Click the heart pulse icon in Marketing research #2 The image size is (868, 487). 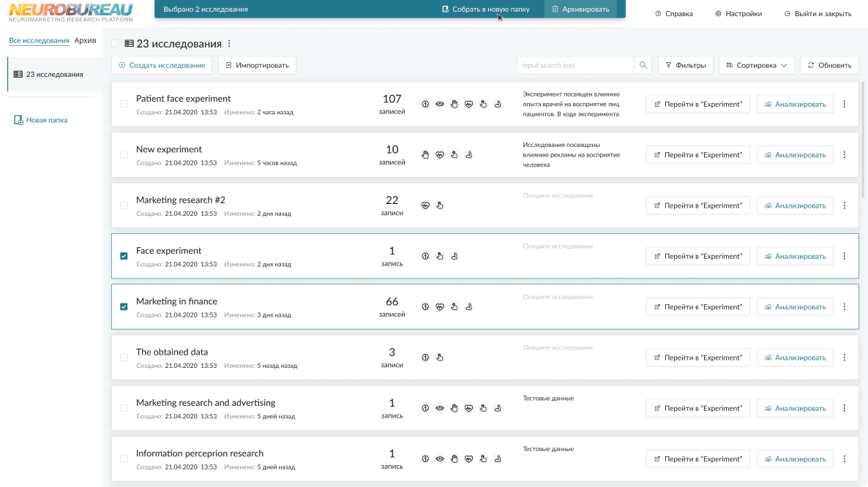(425, 205)
